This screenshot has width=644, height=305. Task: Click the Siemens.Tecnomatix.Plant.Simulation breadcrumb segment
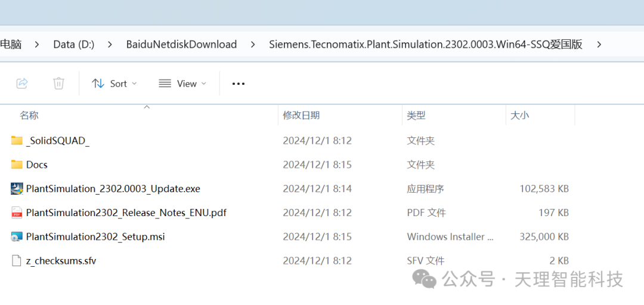pos(426,44)
